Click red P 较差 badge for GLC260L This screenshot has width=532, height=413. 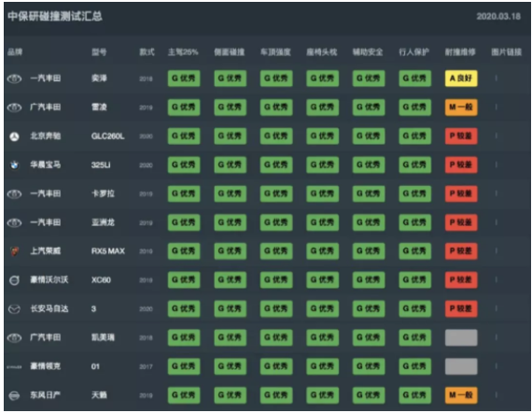[x=461, y=135]
